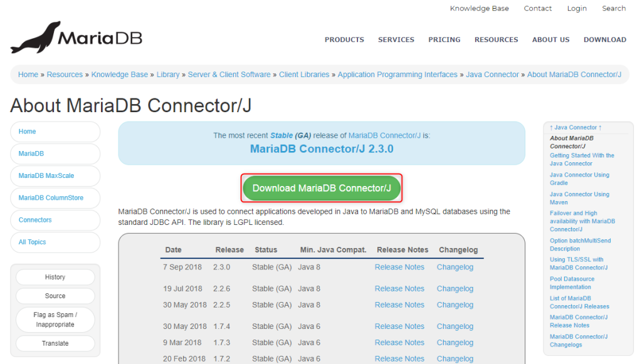Click the MariaDB sea lion logo
This screenshot has height=364, width=642.
76,38
